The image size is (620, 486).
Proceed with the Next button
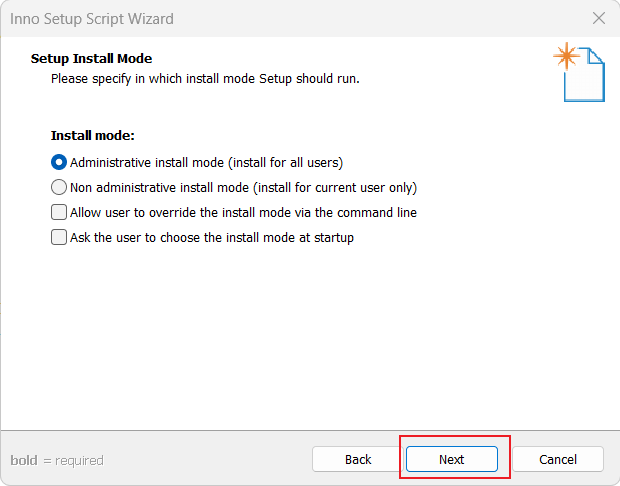click(x=452, y=460)
